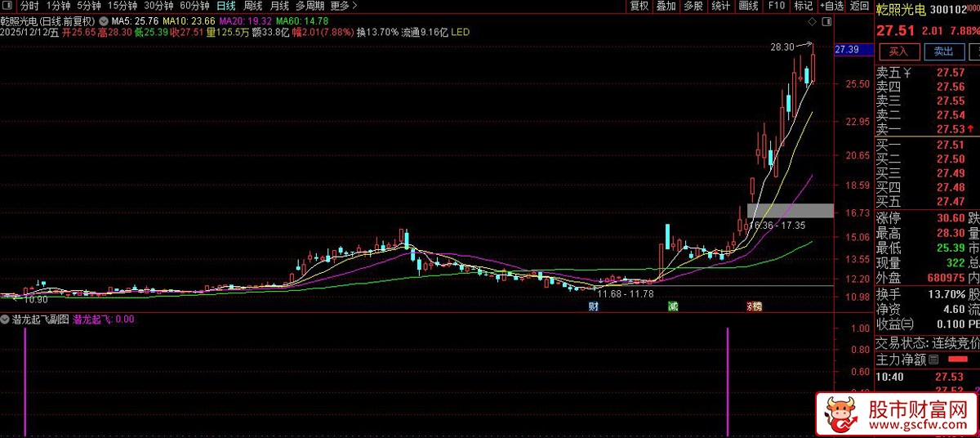Click the 叠加 overlay button
Screen dimensions: 980x438
tap(666, 6)
